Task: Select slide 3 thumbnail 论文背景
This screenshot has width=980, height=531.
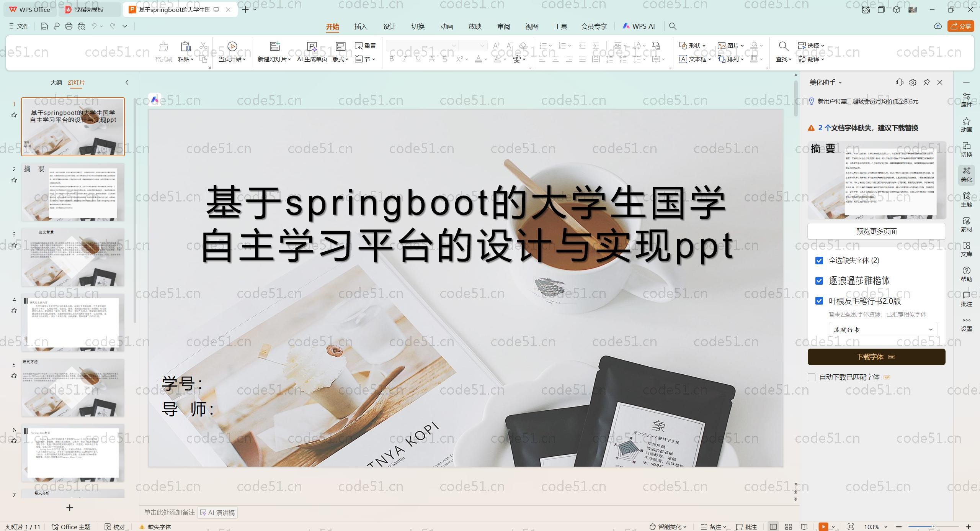Action: (x=73, y=257)
